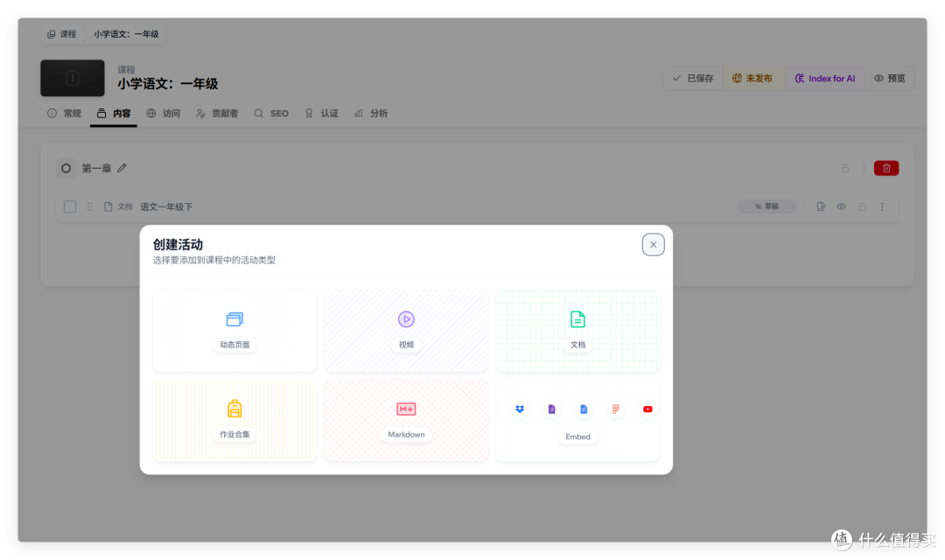Viewport: 945px width, 560px height.
Task: Close the 创建活动 dialog
Action: pos(654,245)
